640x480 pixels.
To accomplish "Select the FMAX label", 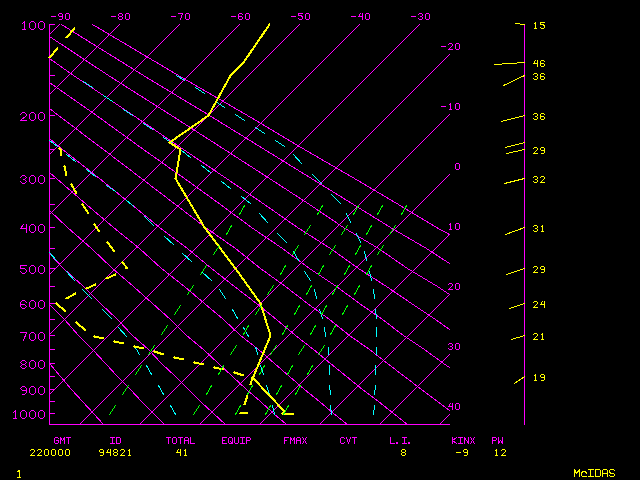I will tap(295, 440).
